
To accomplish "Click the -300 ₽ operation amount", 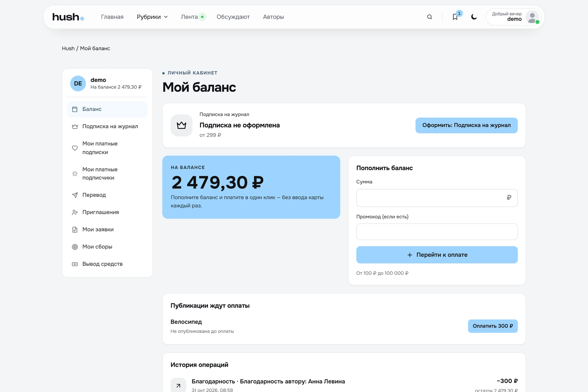I will point(507,381).
